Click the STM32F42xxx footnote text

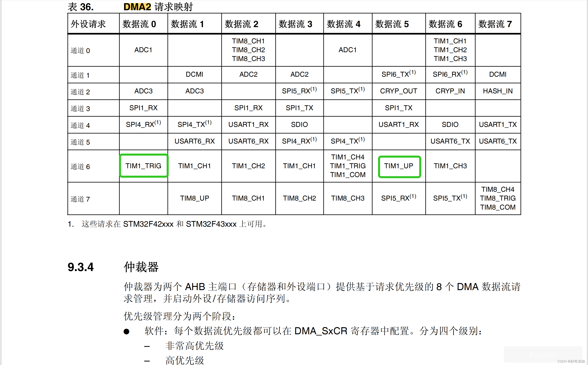click(x=148, y=224)
